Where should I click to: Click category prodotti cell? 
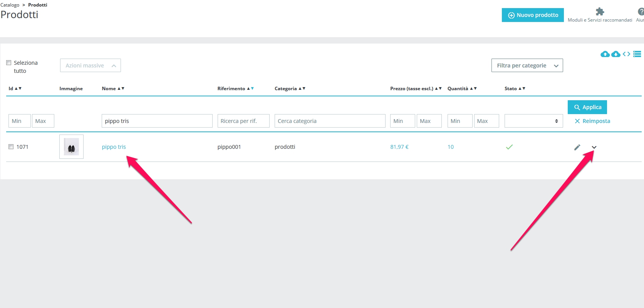coord(285,147)
